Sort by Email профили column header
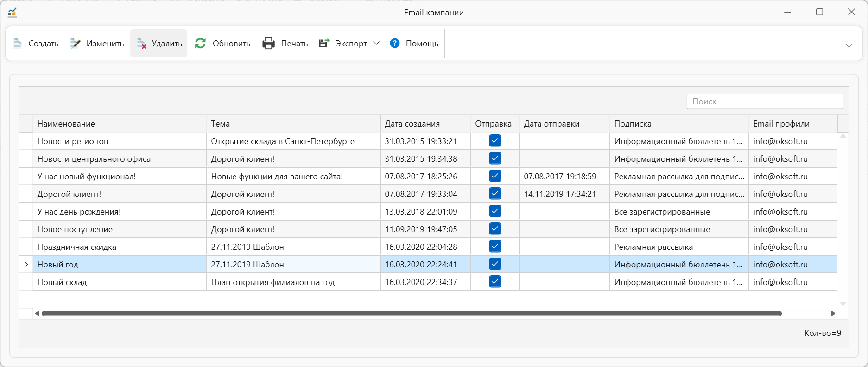This screenshot has height=367, width=868. pos(793,124)
